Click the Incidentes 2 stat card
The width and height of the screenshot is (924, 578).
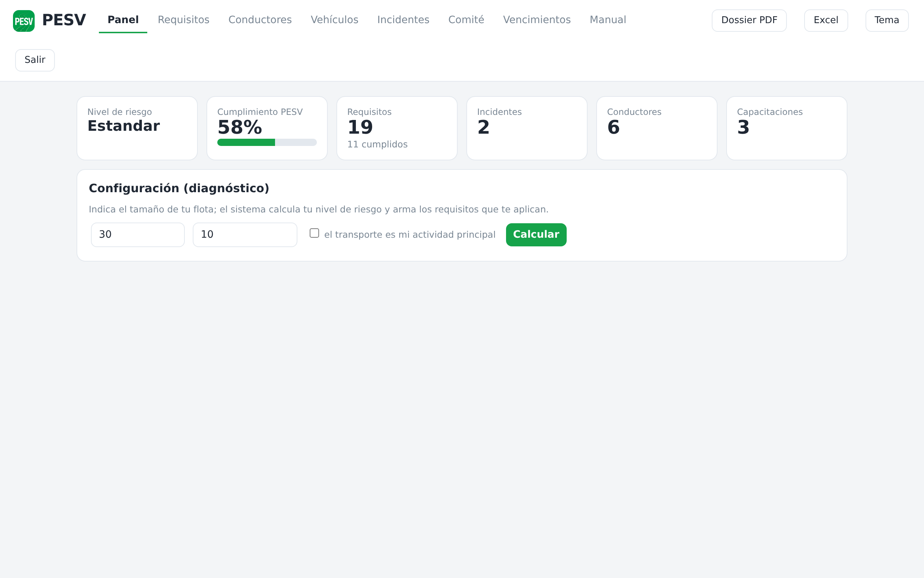tap(527, 128)
